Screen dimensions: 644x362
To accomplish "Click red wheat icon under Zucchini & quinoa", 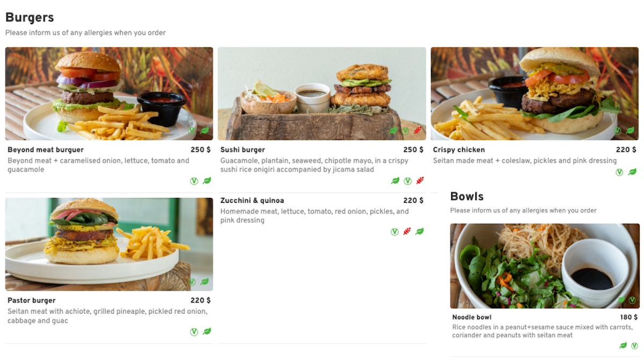I will pyautogui.click(x=407, y=232).
